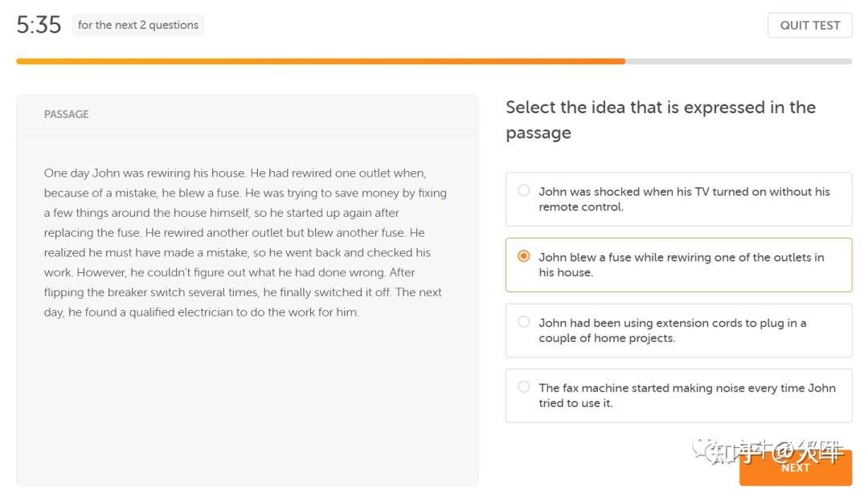This screenshot has width=868, height=489.
Task: Select the John blew a fuse radio button
Action: (x=523, y=256)
